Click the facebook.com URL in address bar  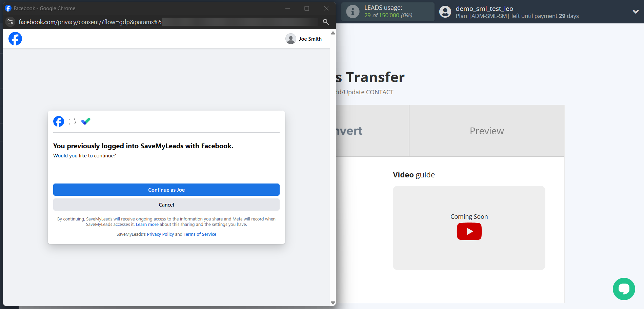tap(90, 22)
